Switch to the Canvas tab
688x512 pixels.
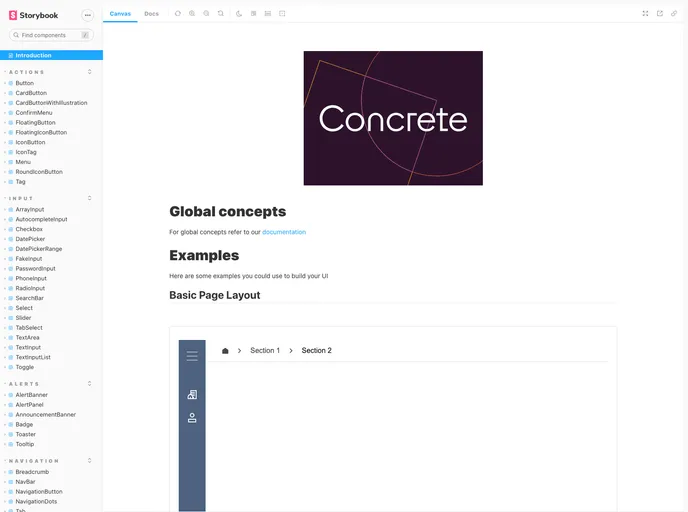(120, 14)
